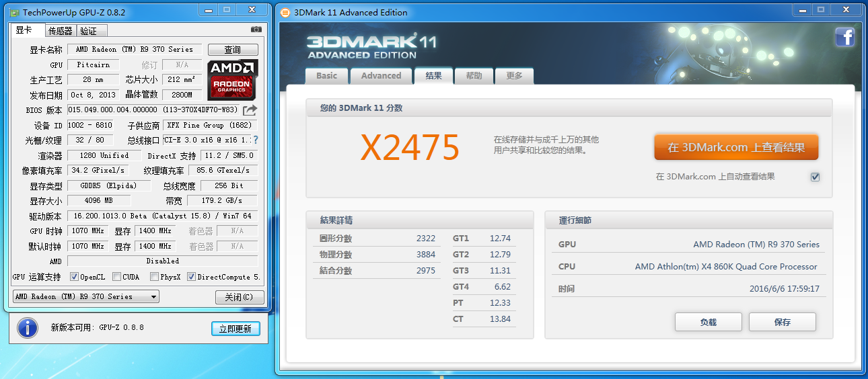Image resolution: width=868 pixels, height=379 pixels.
Task: Click the process 28 nm field
Action: (x=94, y=80)
